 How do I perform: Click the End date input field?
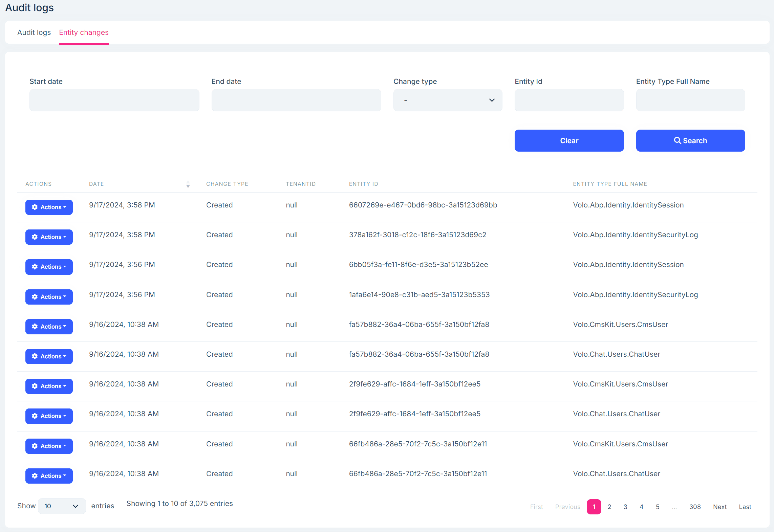296,100
